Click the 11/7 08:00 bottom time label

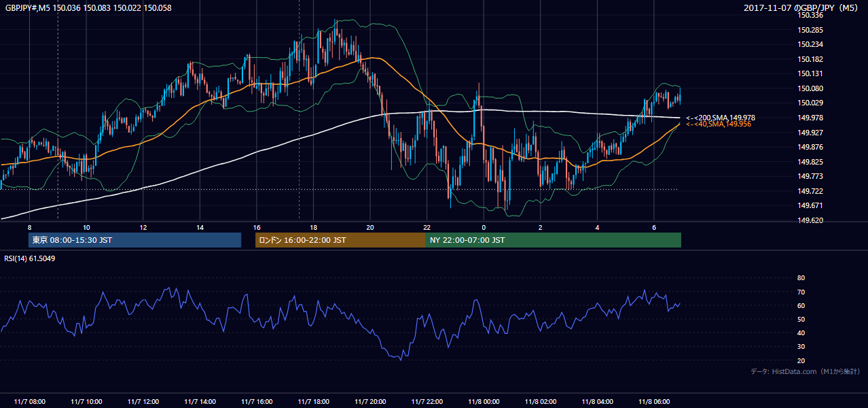29,402
